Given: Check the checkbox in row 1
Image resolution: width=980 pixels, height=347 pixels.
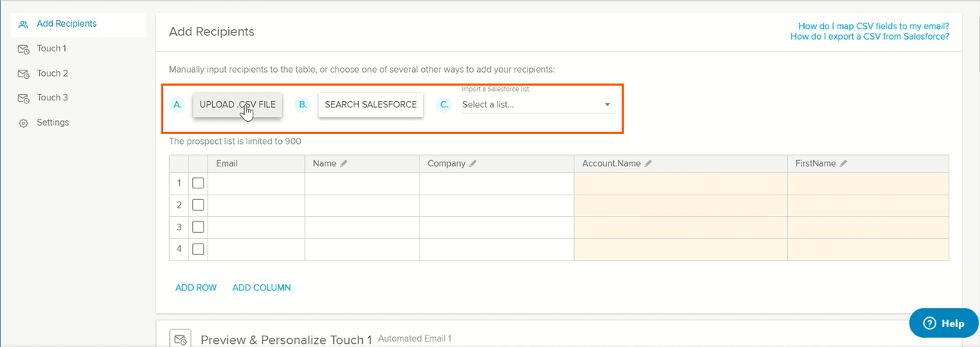Looking at the screenshot, I should (198, 184).
